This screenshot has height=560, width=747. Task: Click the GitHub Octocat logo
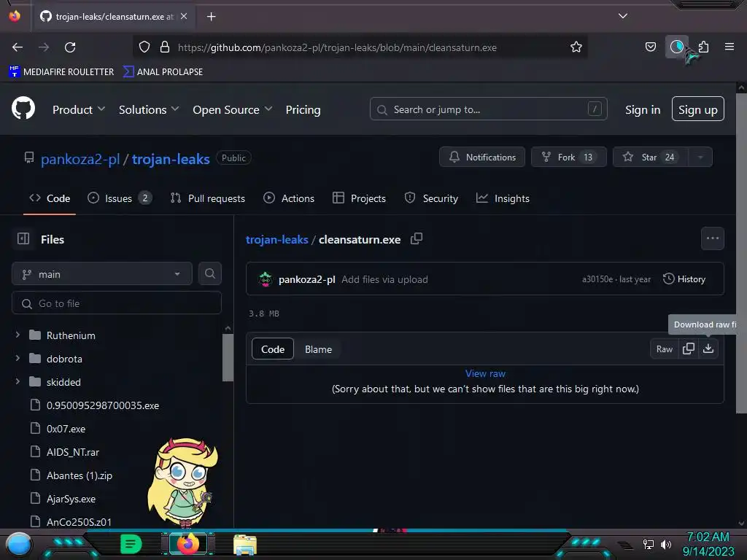pos(23,109)
